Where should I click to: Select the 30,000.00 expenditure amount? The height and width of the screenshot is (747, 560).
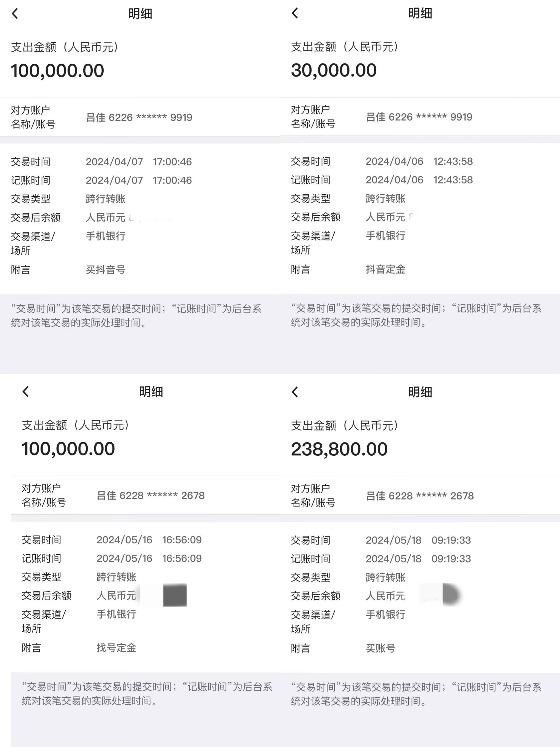coord(334,71)
